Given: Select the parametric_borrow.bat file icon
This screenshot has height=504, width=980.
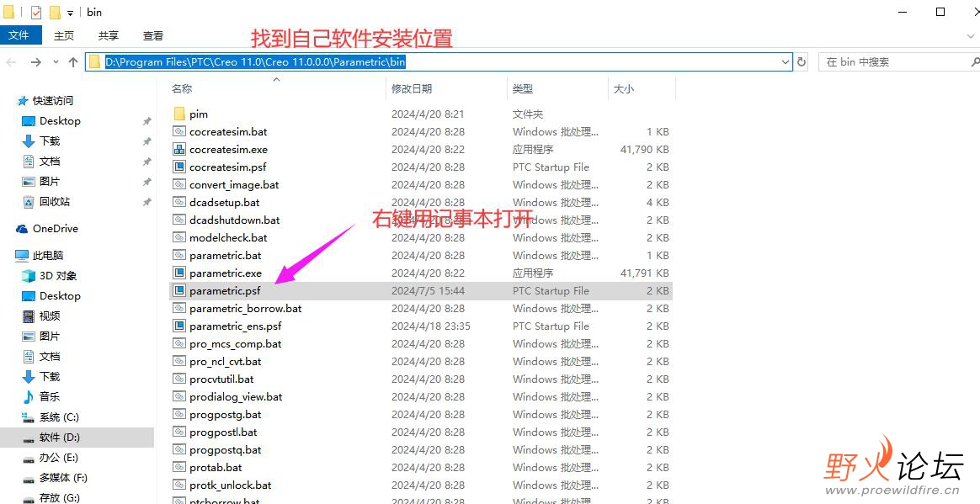Looking at the screenshot, I should point(179,309).
